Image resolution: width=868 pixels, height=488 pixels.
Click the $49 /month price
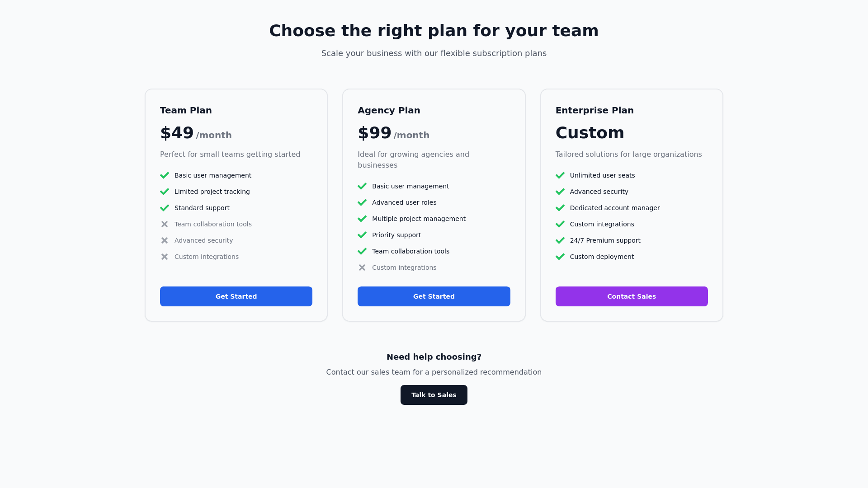click(195, 133)
